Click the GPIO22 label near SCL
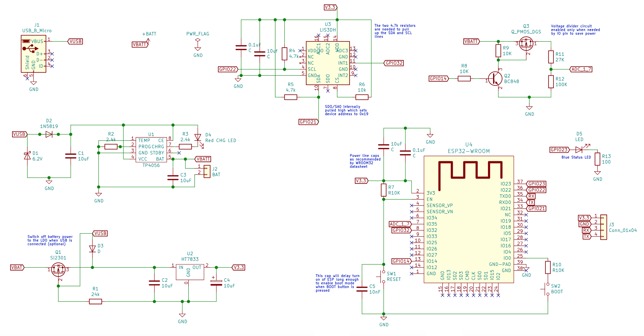The image size is (644, 336). click(228, 69)
